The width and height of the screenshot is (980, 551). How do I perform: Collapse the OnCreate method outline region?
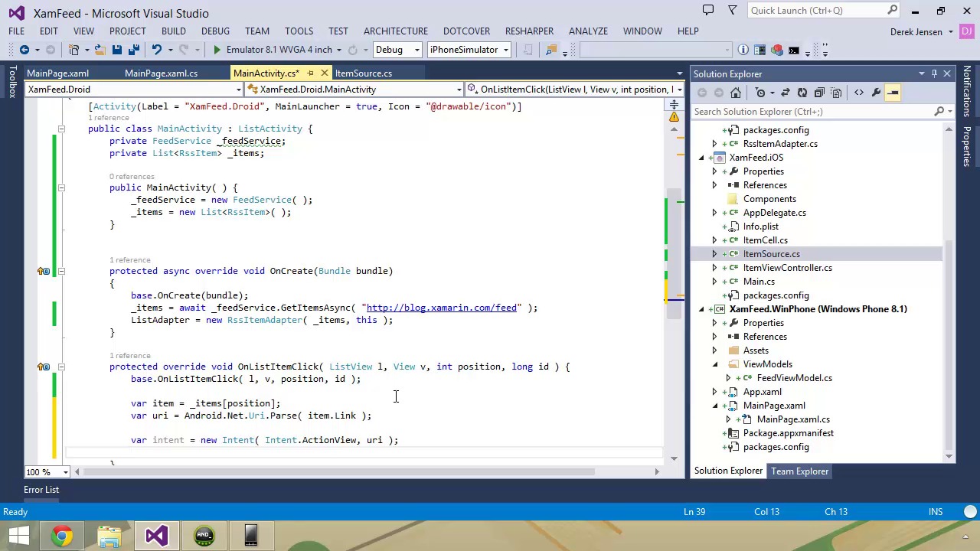61,271
